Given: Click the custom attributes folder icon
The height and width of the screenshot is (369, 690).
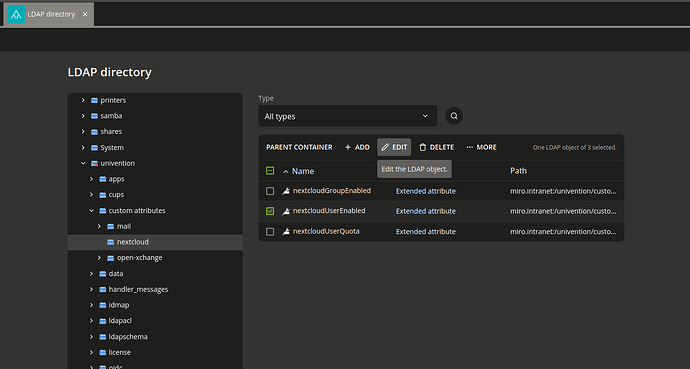Looking at the screenshot, I should click(x=103, y=211).
